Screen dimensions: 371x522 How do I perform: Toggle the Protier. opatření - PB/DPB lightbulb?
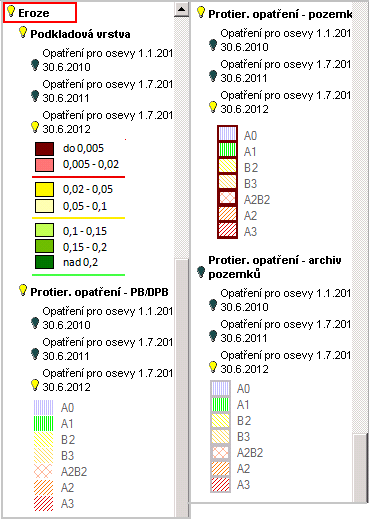(23, 290)
